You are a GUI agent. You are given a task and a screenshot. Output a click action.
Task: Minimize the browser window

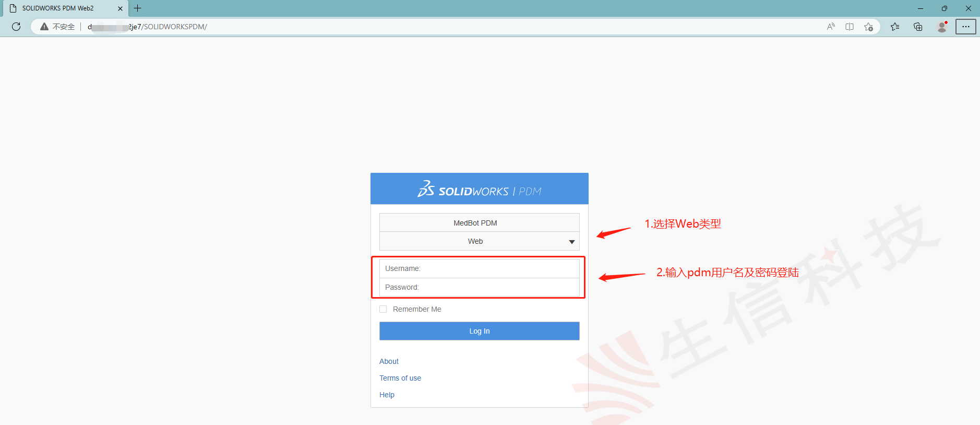click(920, 8)
